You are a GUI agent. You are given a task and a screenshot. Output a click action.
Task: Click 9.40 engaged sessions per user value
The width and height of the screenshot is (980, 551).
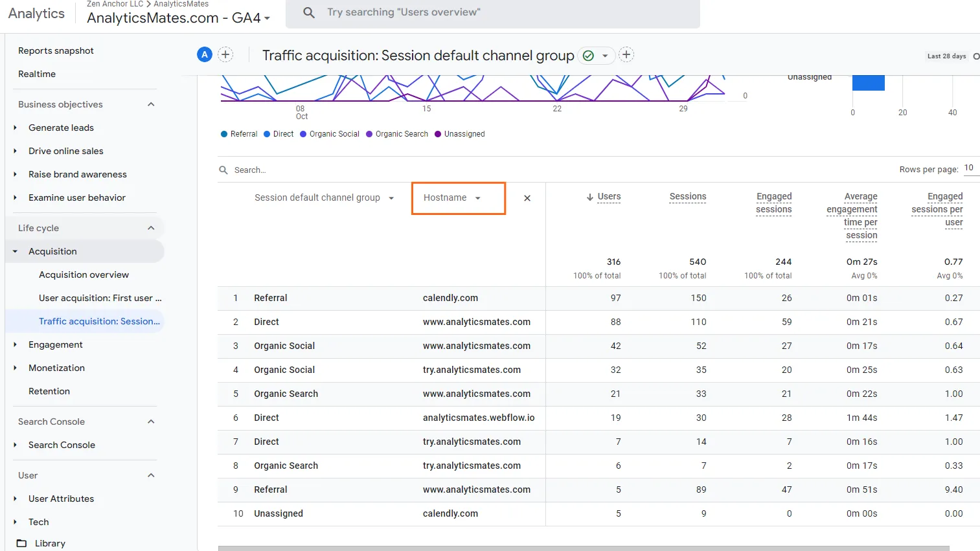[x=953, y=490]
